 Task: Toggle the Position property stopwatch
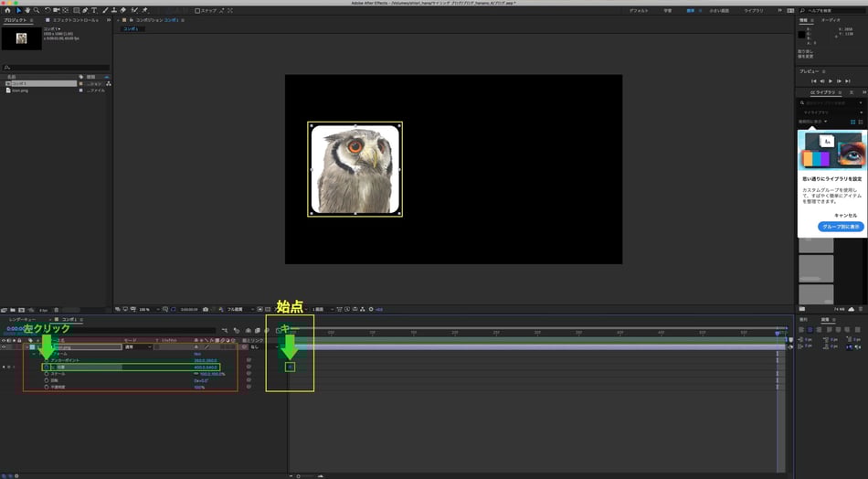46,367
